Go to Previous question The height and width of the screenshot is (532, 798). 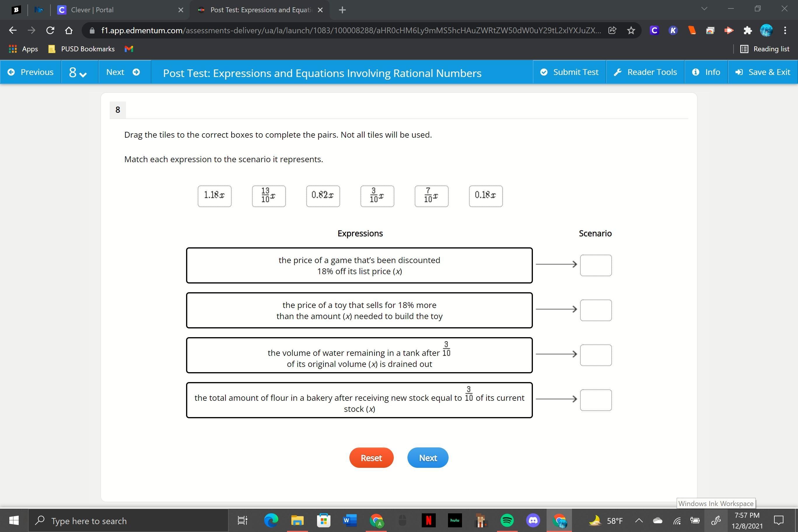coord(31,72)
